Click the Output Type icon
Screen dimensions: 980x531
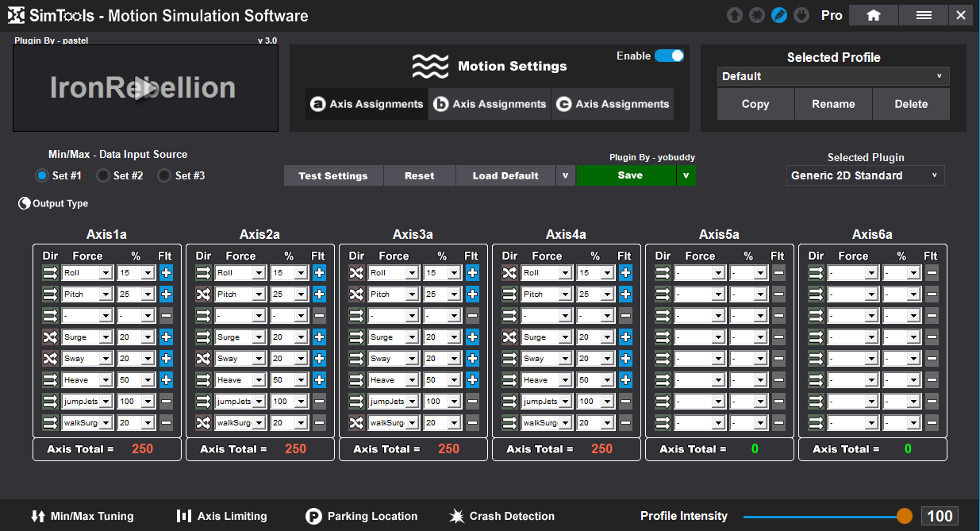click(x=24, y=204)
